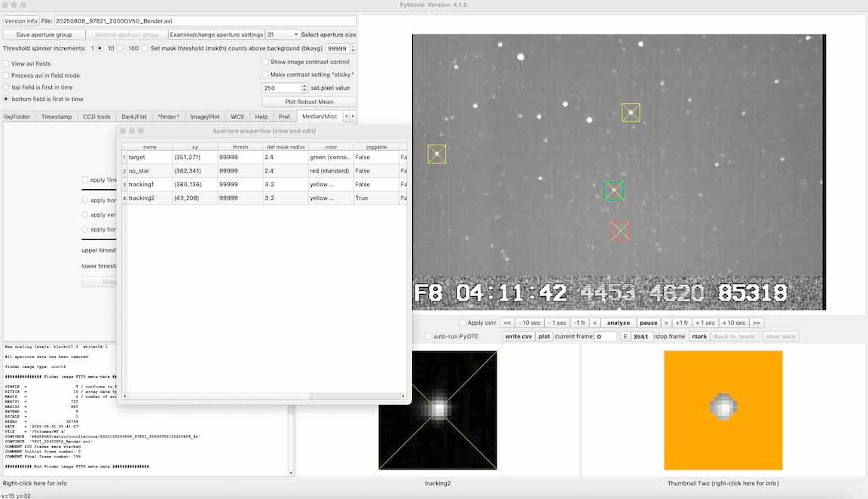
Task: Enable View avi fields checkbox
Action: click(7, 64)
